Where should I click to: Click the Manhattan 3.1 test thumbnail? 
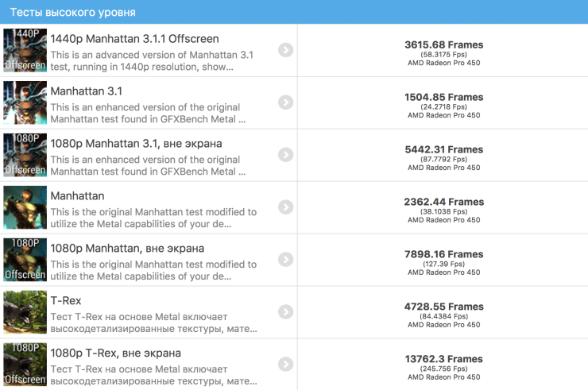pyautogui.click(x=25, y=102)
